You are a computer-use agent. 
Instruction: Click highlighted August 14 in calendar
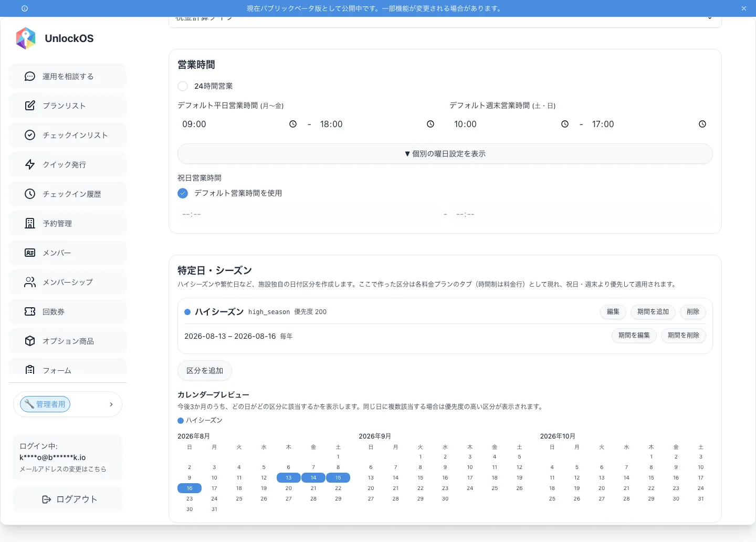(x=313, y=478)
